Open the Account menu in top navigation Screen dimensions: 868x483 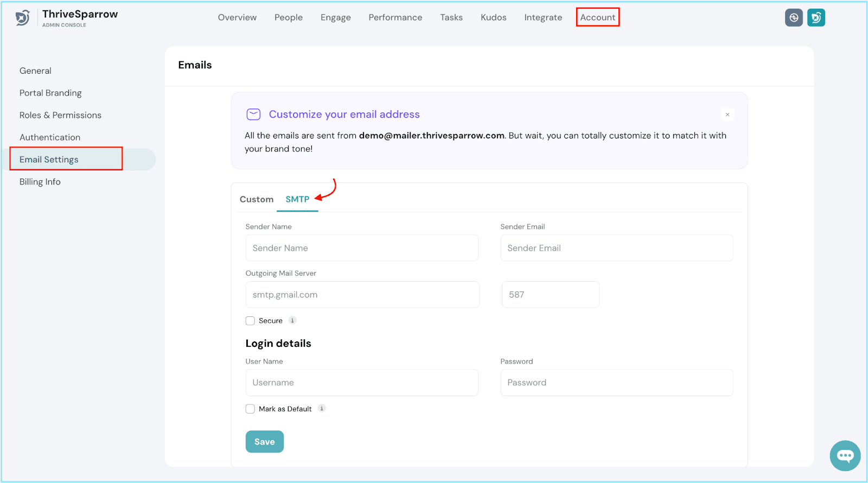(597, 17)
